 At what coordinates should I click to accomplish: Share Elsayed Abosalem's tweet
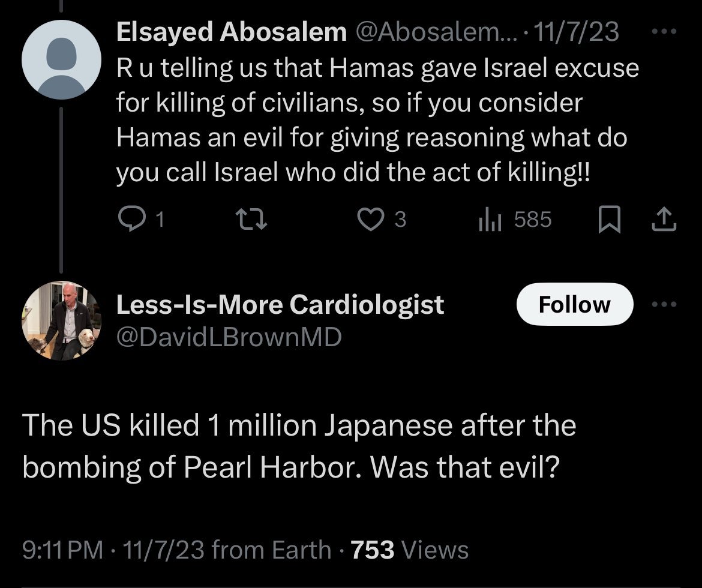[664, 220]
